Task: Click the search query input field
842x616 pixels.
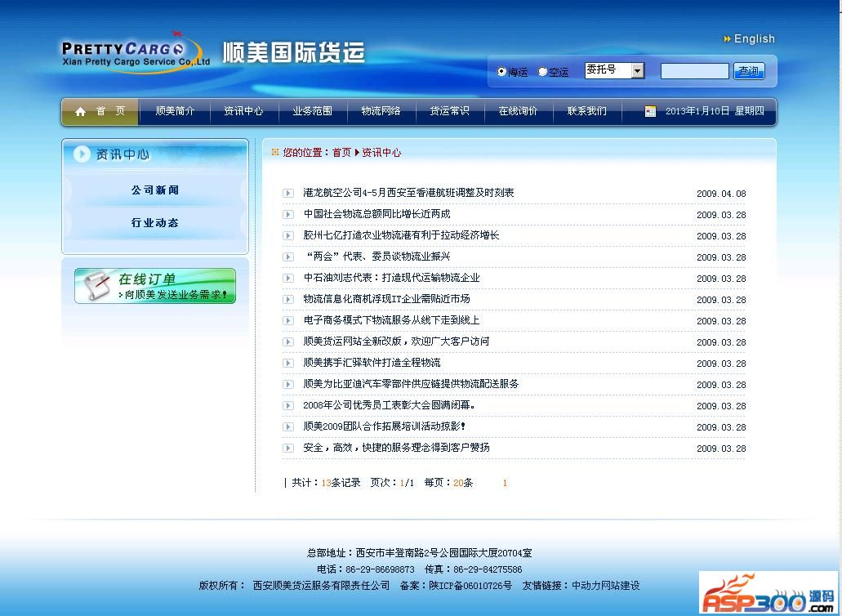Action: 694,71
